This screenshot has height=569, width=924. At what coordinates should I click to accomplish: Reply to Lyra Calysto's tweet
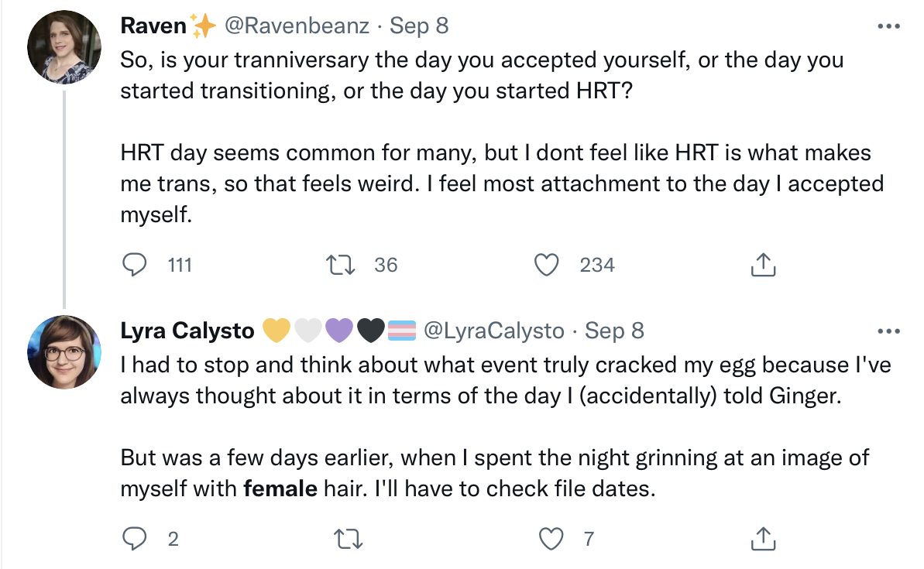pos(134,538)
